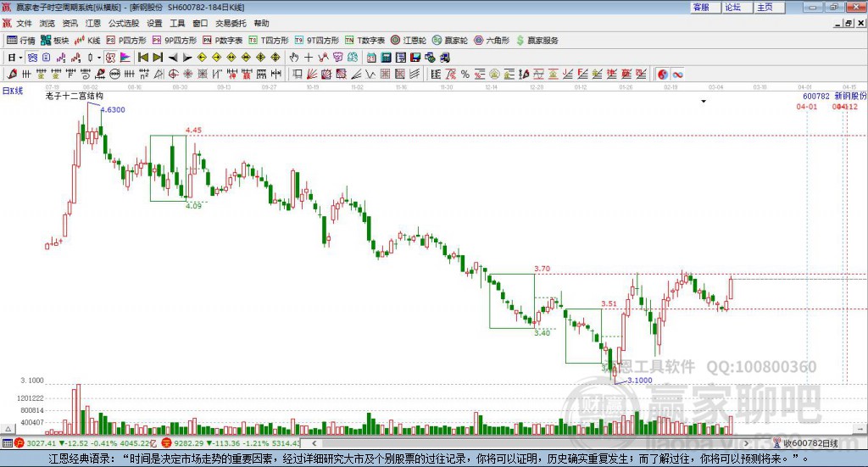
Task: Open 赢家服务 with the dollar icon
Action: (537, 41)
